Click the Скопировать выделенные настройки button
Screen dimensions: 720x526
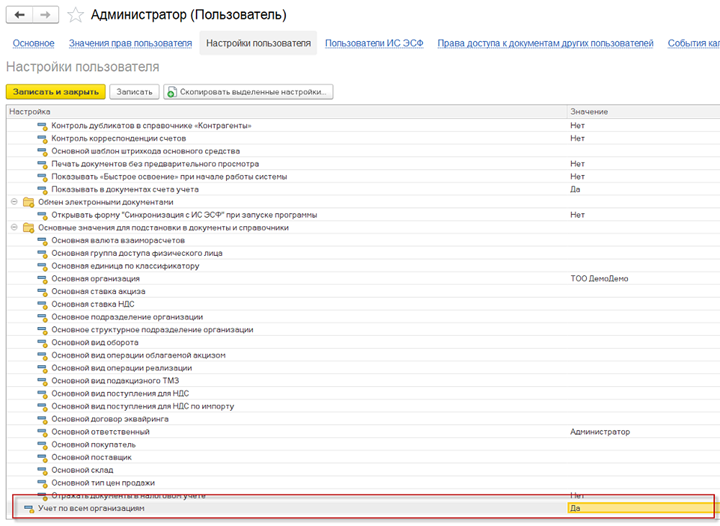[248, 92]
